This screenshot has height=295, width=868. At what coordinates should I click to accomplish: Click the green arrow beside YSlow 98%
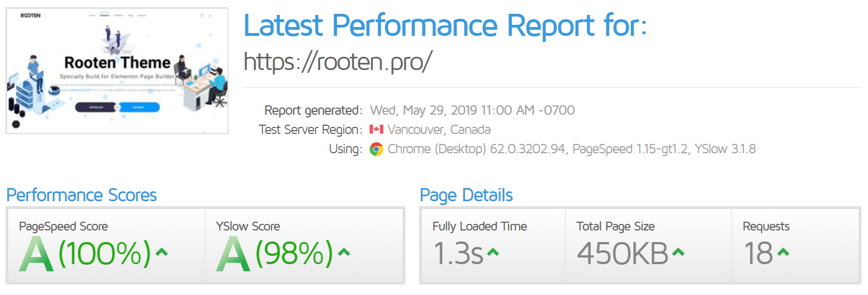[344, 253]
